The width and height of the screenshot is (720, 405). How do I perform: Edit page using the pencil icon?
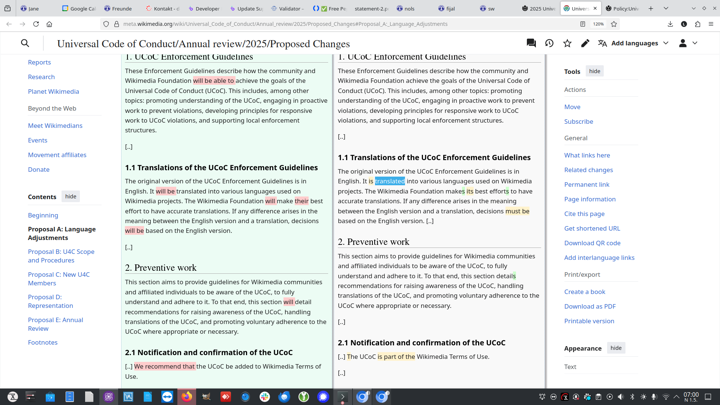[585, 43]
